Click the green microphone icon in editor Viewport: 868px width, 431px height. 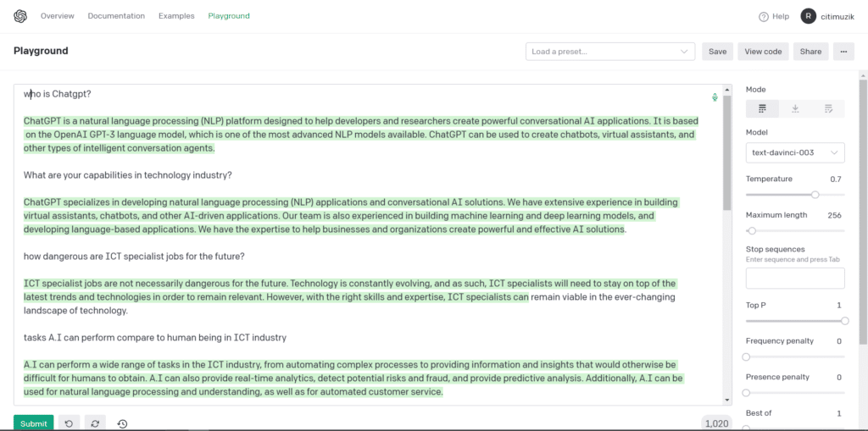[715, 97]
